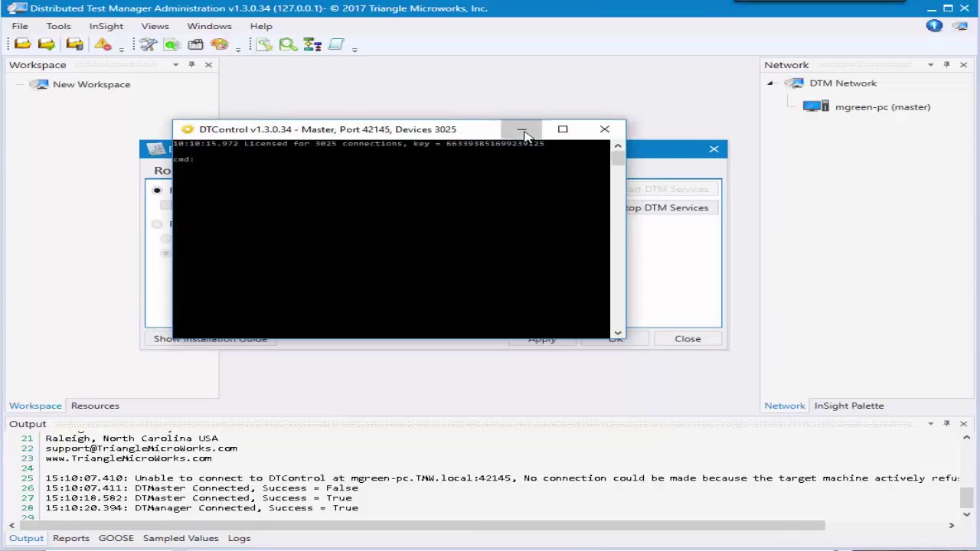Open the File menu

coord(20,26)
